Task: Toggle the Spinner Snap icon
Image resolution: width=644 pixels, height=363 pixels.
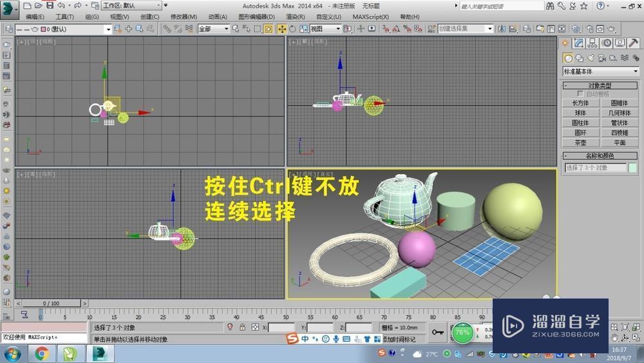Action: [x=418, y=29]
